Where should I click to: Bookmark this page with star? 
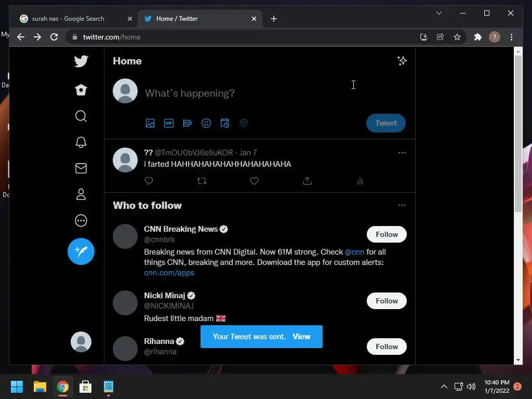click(457, 37)
